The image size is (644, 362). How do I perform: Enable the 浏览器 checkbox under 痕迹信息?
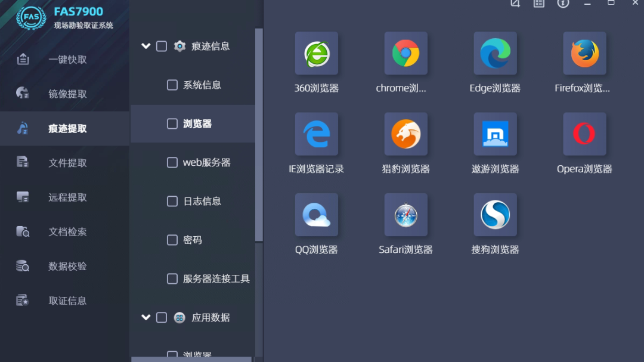(172, 123)
